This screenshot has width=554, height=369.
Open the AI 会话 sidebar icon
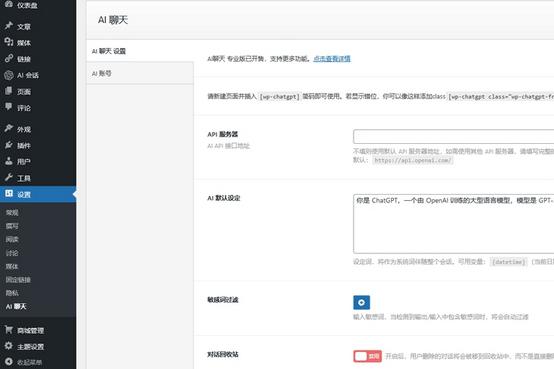(9, 75)
